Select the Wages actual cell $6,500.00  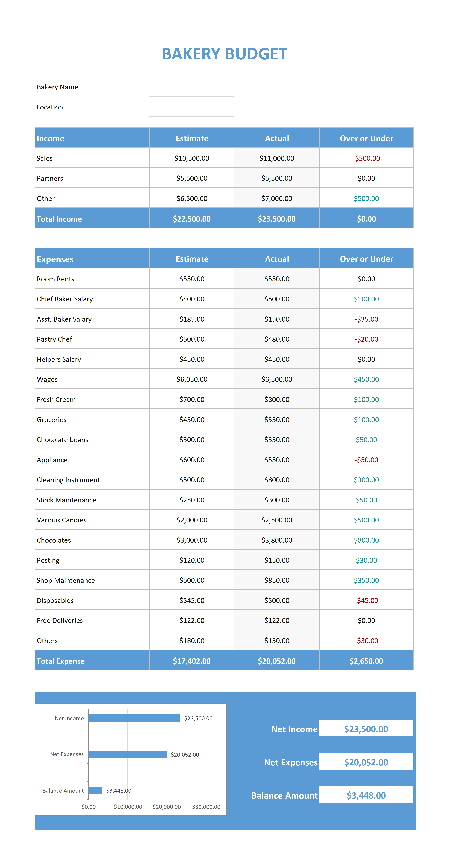click(276, 379)
